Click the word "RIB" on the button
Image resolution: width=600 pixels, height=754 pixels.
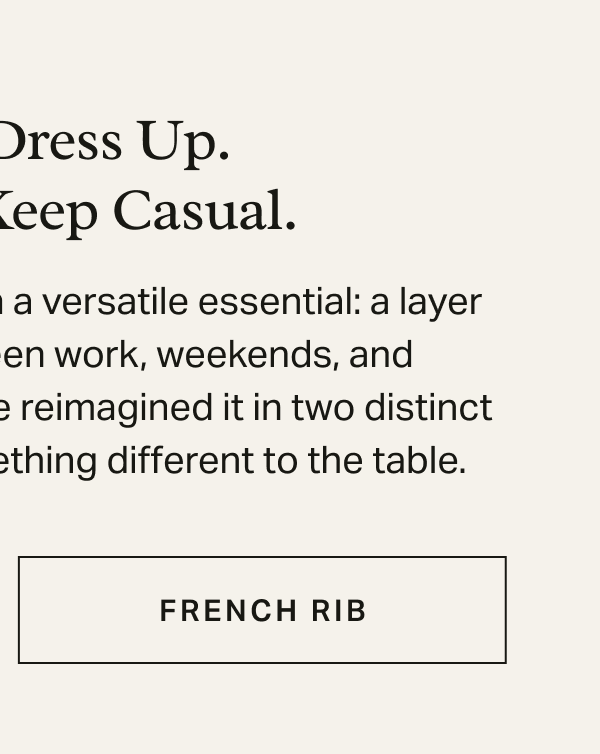pos(339,610)
